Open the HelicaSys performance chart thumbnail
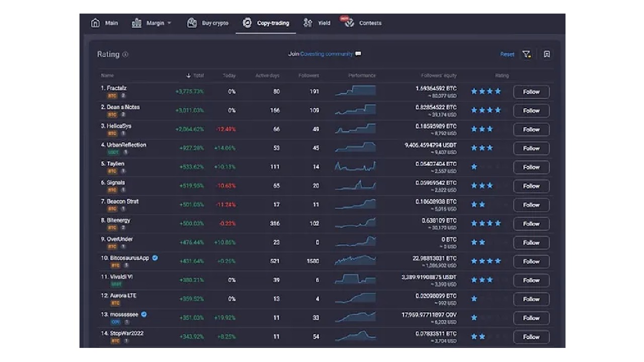Screen dimensions: 644x362 (355, 129)
